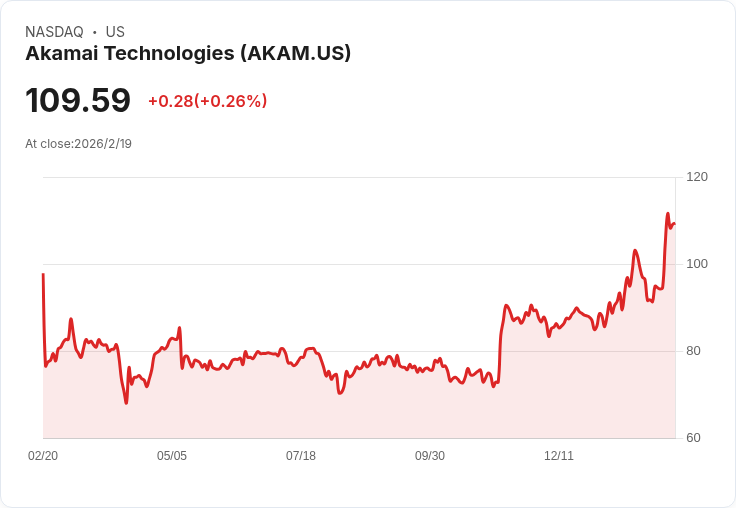Select the 109.59 current price

pyautogui.click(x=78, y=101)
